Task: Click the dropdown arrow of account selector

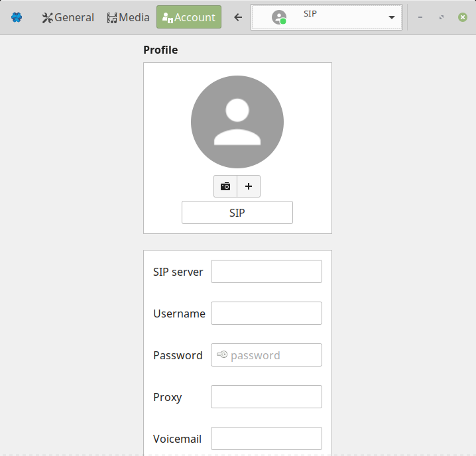Action: [x=392, y=17]
